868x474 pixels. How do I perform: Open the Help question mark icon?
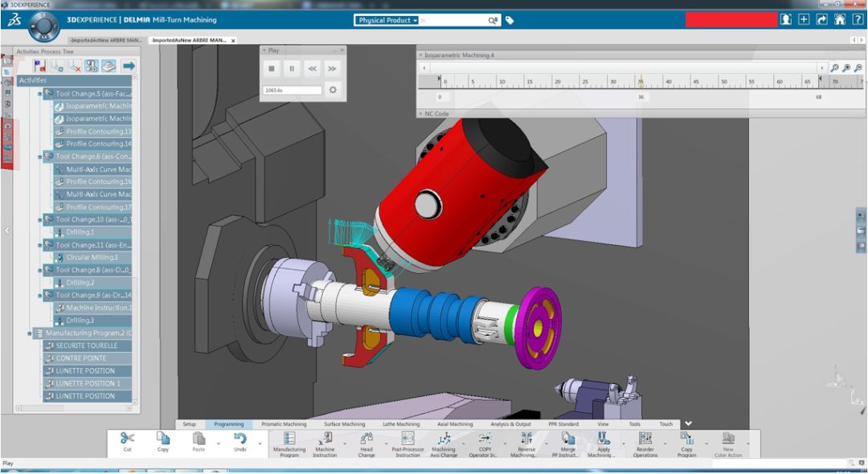[858, 20]
